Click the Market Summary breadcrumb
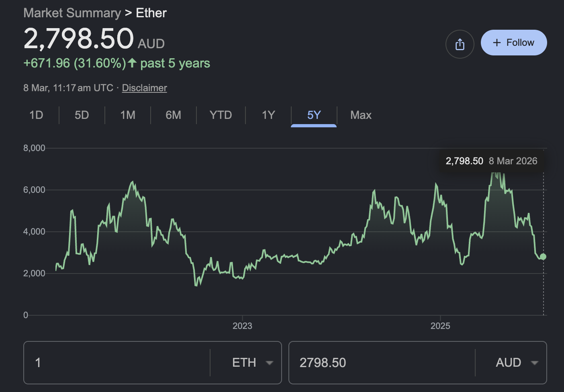Screen dimensions: 564x392 [72, 13]
